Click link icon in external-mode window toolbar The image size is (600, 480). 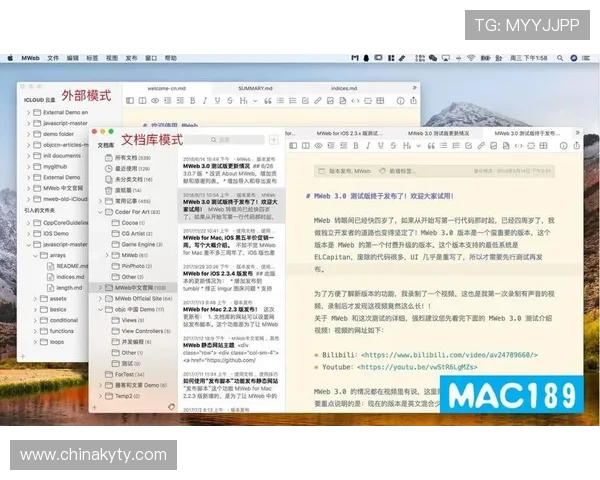pos(318,101)
